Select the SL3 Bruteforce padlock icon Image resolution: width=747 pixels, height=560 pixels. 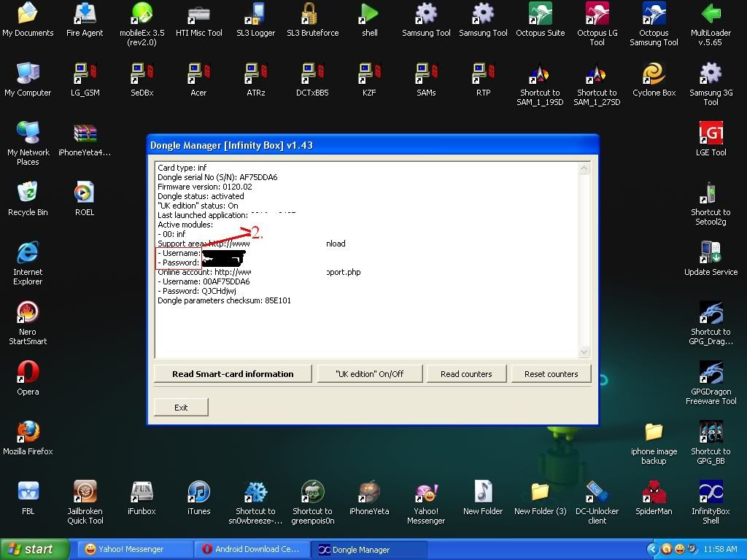[312, 20]
